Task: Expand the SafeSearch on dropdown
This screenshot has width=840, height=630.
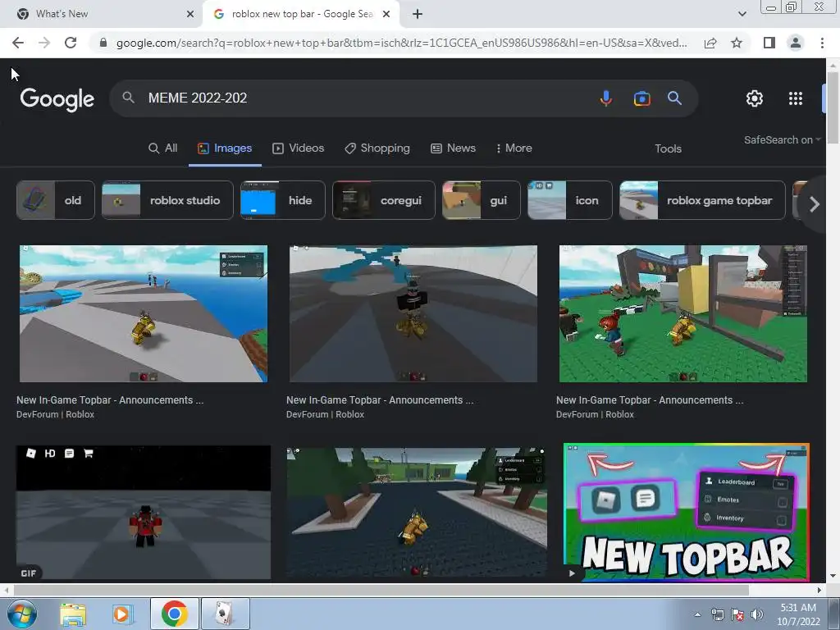Action: click(782, 139)
